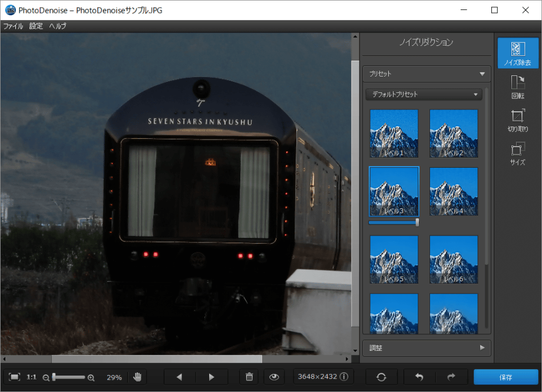Click the fit-to-screen icon
542x392 pixels.
click(14, 377)
